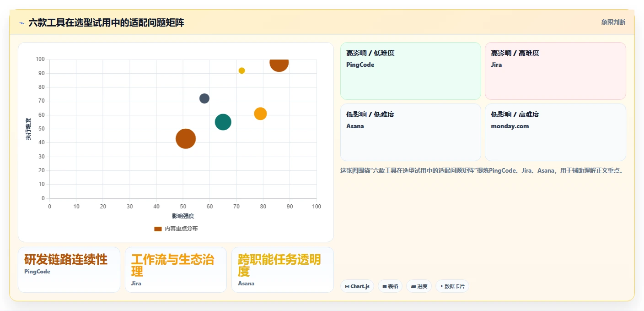This screenshot has height=311, width=644.
Task: Open the 低影响 / 低难度 quadrant card
Action: pyautogui.click(x=410, y=132)
